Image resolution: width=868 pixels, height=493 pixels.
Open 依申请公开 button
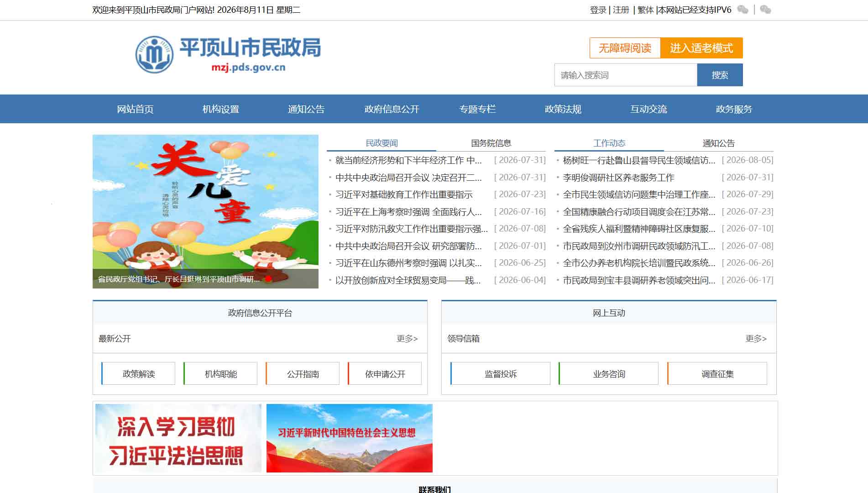tap(385, 373)
